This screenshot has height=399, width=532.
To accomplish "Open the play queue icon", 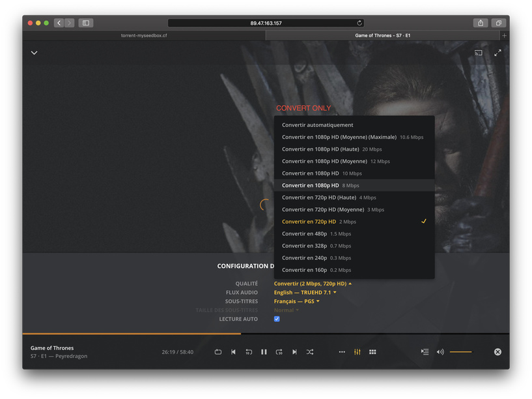I will pos(425,352).
